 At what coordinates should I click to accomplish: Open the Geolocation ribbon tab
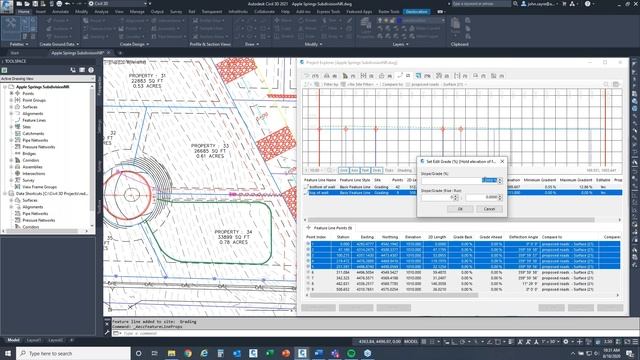(416, 12)
